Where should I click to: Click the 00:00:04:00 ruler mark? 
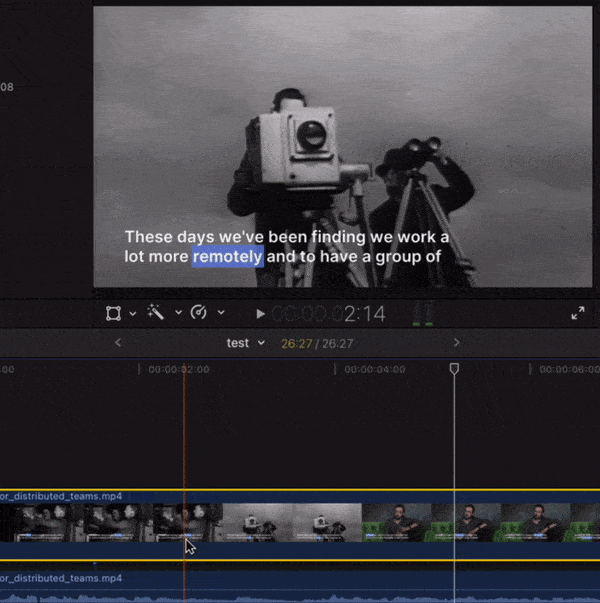pyautogui.click(x=375, y=370)
